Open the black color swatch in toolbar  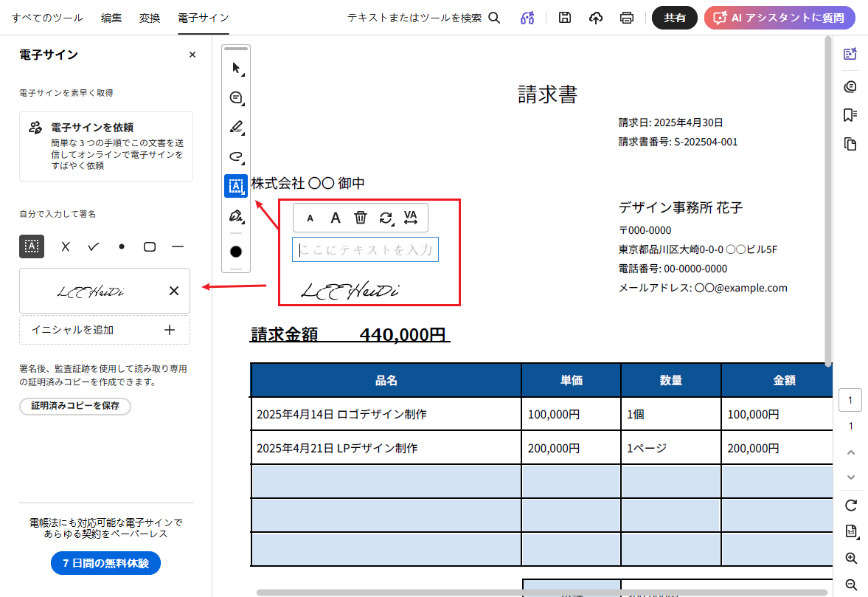point(236,252)
